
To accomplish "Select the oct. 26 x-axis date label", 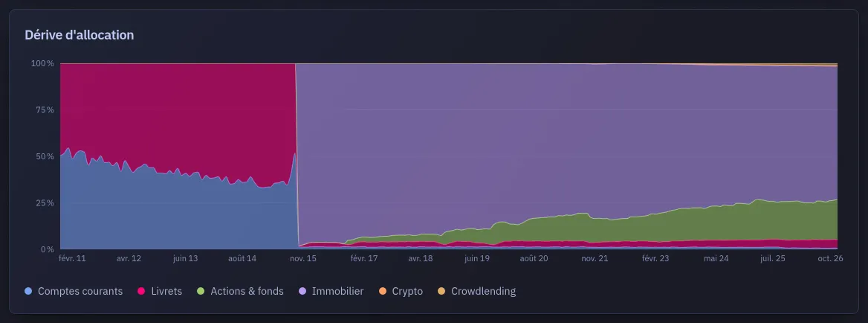I will [x=830, y=258].
